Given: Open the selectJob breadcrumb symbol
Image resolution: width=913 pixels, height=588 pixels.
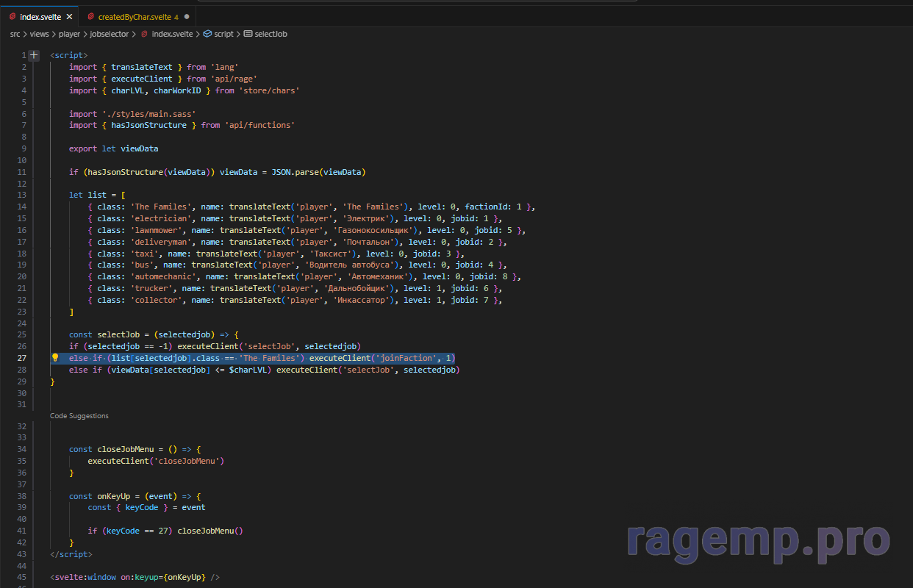Looking at the screenshot, I should [271, 34].
